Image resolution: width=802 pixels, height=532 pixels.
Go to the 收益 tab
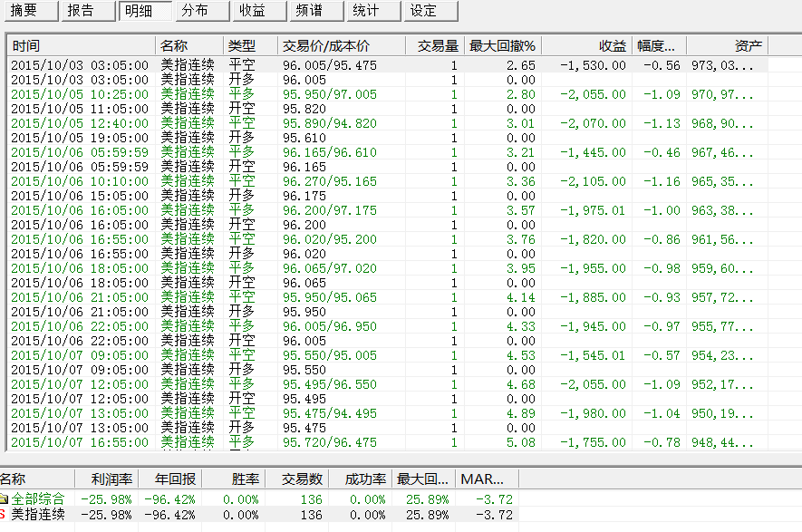point(255,11)
